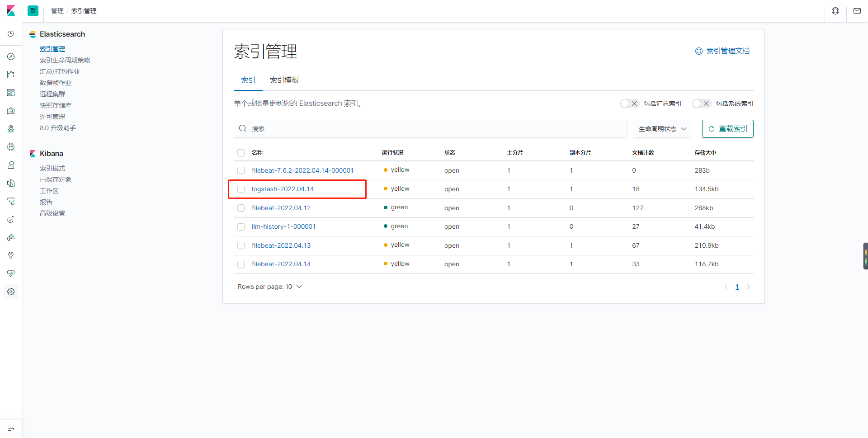
Task: Open the Rows per page dropdown
Action: pyautogui.click(x=270, y=287)
